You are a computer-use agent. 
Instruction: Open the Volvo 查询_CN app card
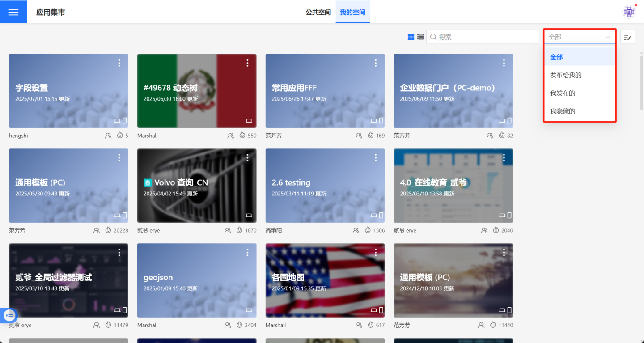[197, 186]
